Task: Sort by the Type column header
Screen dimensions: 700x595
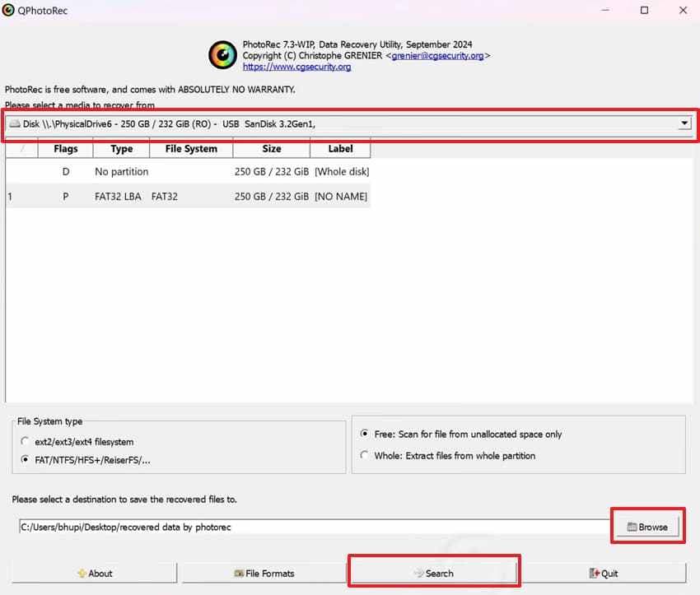Action: [x=121, y=148]
